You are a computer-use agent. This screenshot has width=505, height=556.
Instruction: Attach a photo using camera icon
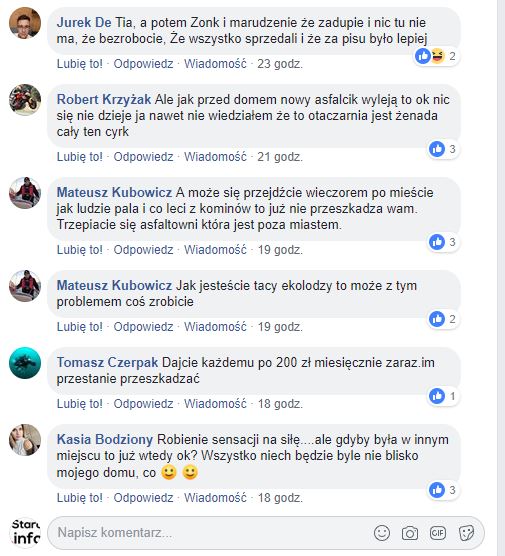tap(410, 533)
